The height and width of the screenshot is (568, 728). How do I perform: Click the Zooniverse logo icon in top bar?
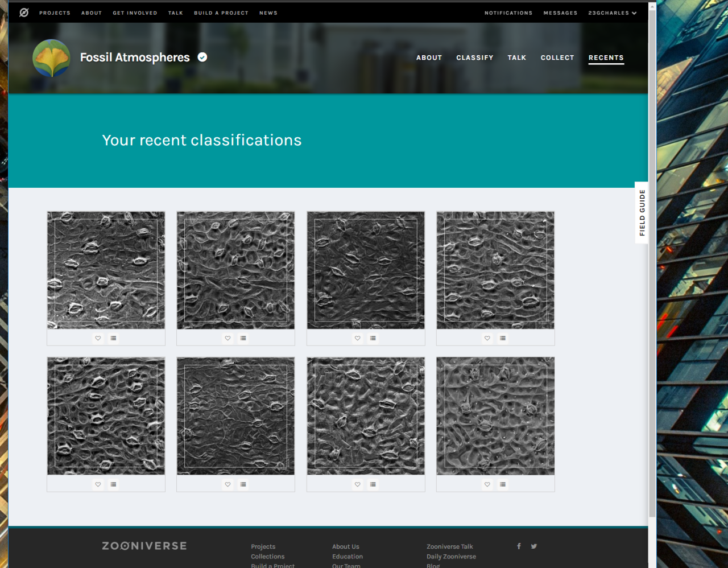(24, 13)
